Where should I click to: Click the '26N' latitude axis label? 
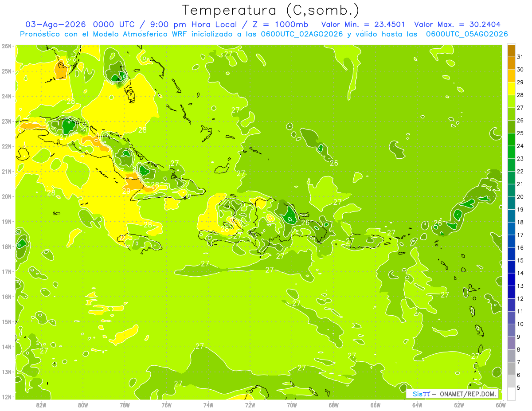pyautogui.click(x=7, y=46)
